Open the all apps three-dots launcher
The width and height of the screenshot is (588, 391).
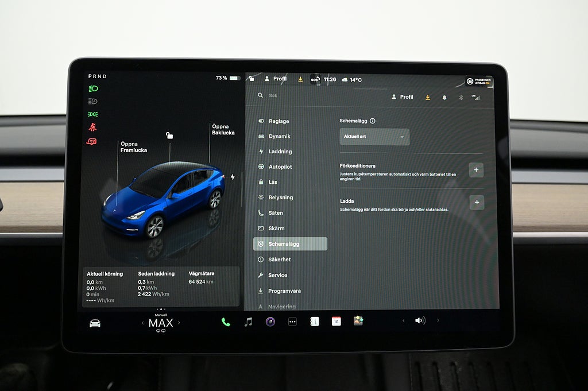[x=292, y=322]
